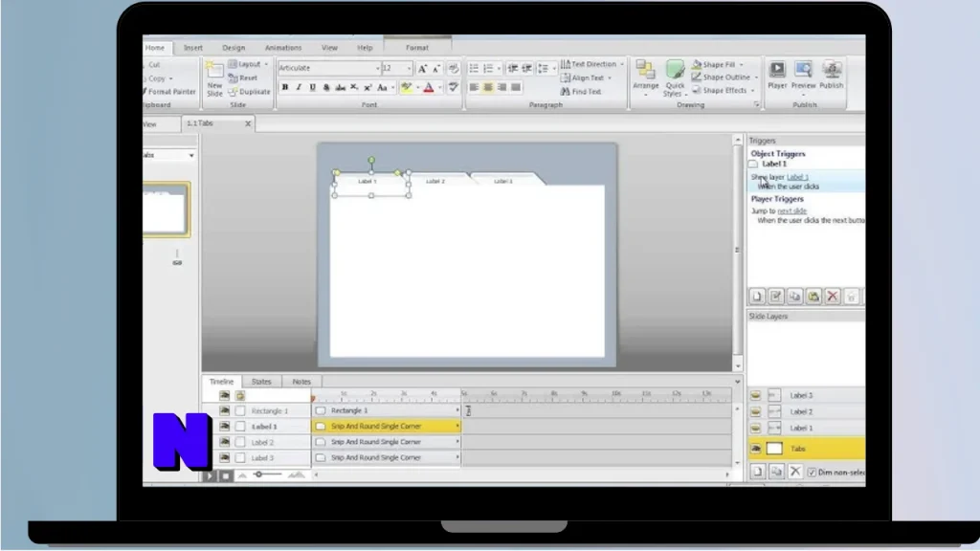Click the Reset slide button
Screen dimensions: 980x551
(243, 78)
